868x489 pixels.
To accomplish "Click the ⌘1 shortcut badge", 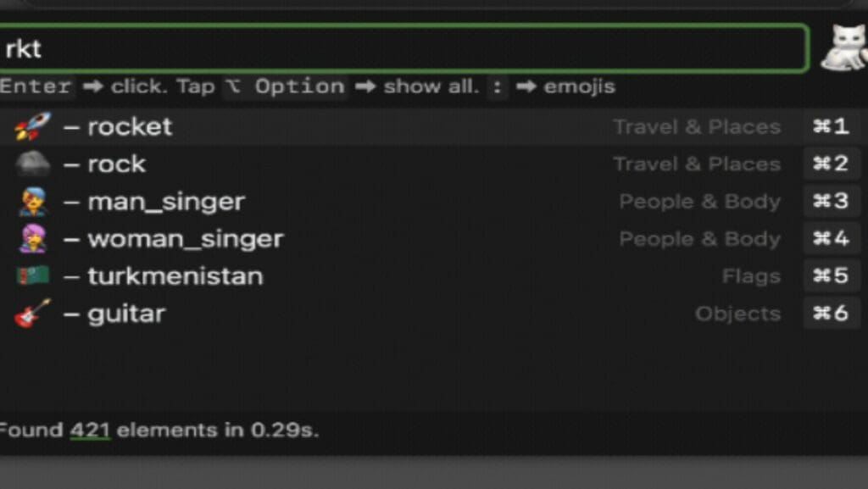I will (x=831, y=126).
